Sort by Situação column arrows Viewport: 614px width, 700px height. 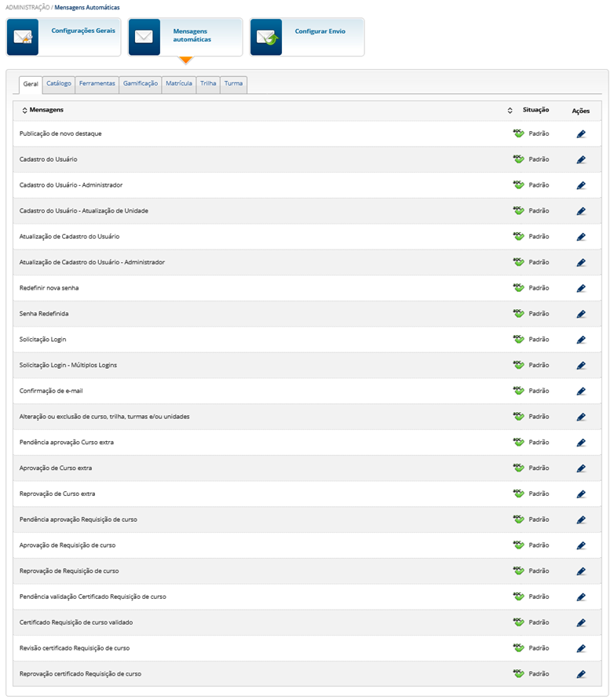coord(510,111)
